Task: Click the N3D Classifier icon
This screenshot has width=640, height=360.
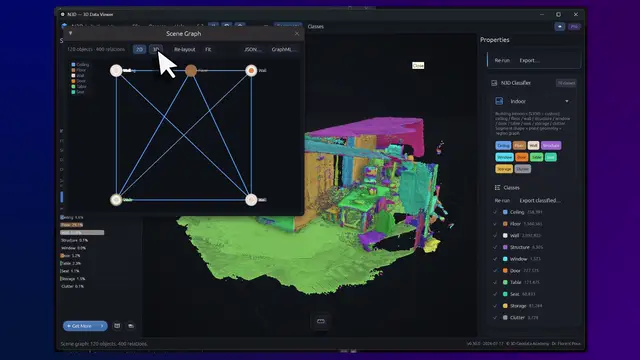Action: [494, 83]
